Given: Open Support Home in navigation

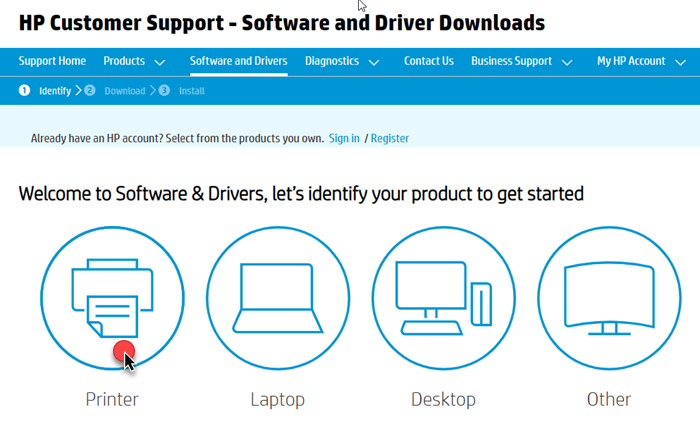Looking at the screenshot, I should click(x=52, y=61).
